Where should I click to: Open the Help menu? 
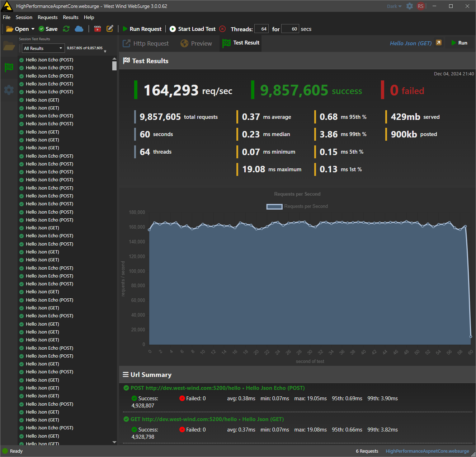coord(89,17)
